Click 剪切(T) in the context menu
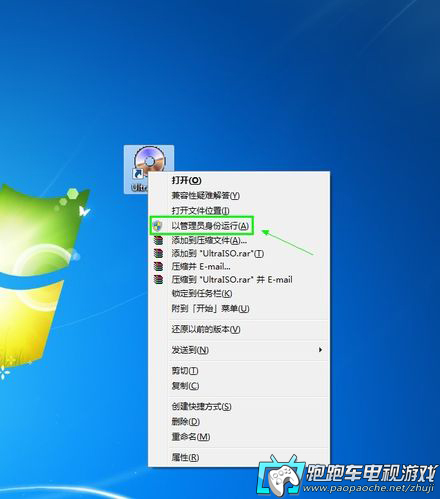Viewport: 440px width, 499px height. pos(239,371)
